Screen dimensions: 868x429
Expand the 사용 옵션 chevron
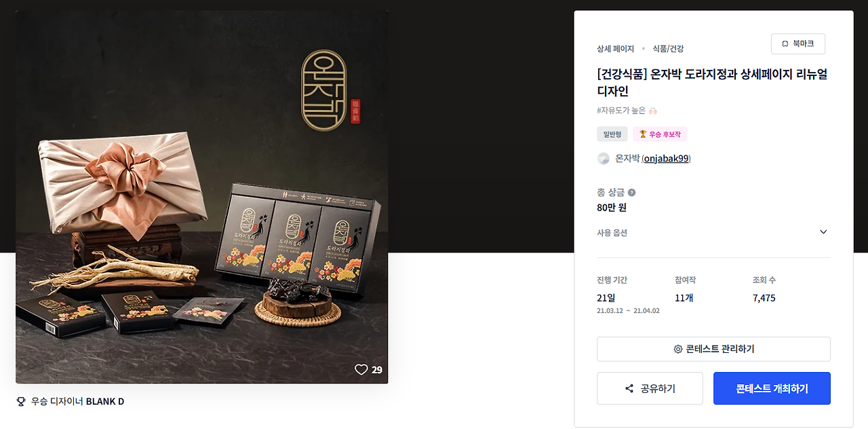tap(823, 232)
